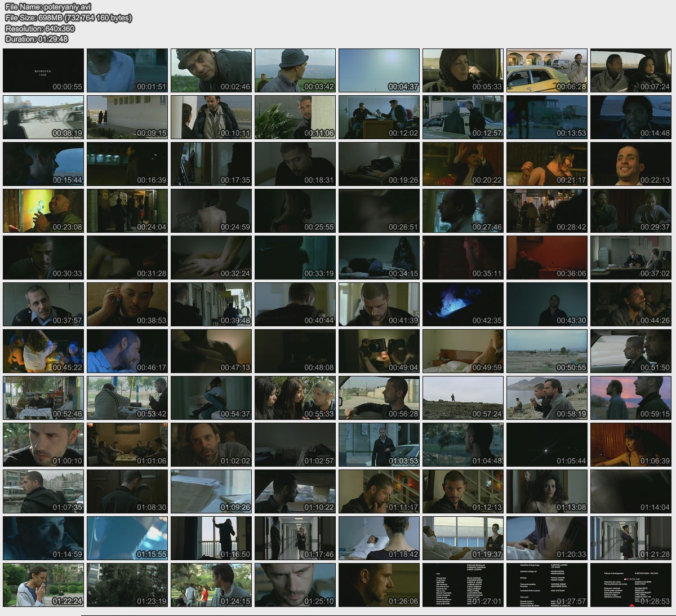Click the thumbnail timestamped 01:01:06
676x616 pixels.
point(127,445)
